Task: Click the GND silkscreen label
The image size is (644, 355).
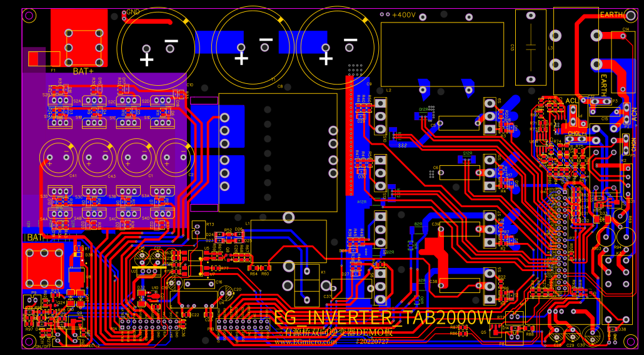Action: coord(133,12)
